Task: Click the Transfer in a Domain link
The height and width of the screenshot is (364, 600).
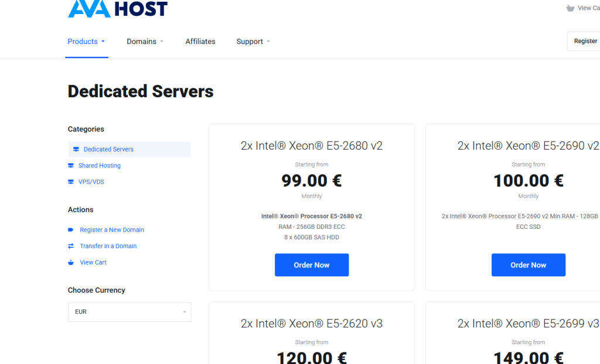Action: point(108,246)
